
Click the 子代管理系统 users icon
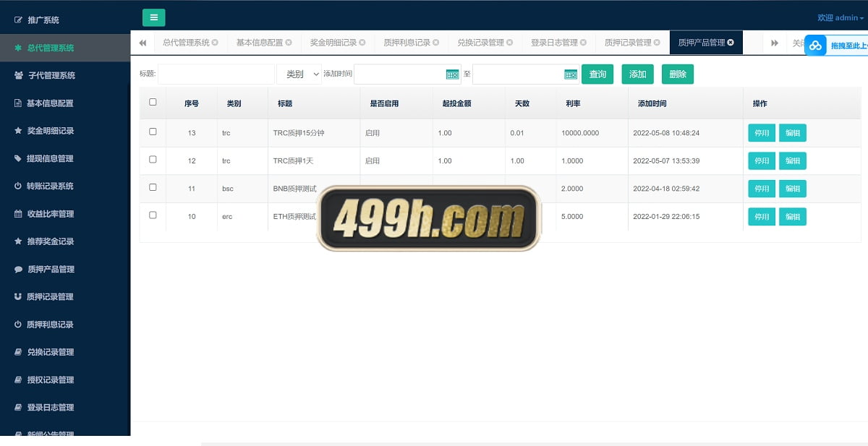[x=18, y=75]
